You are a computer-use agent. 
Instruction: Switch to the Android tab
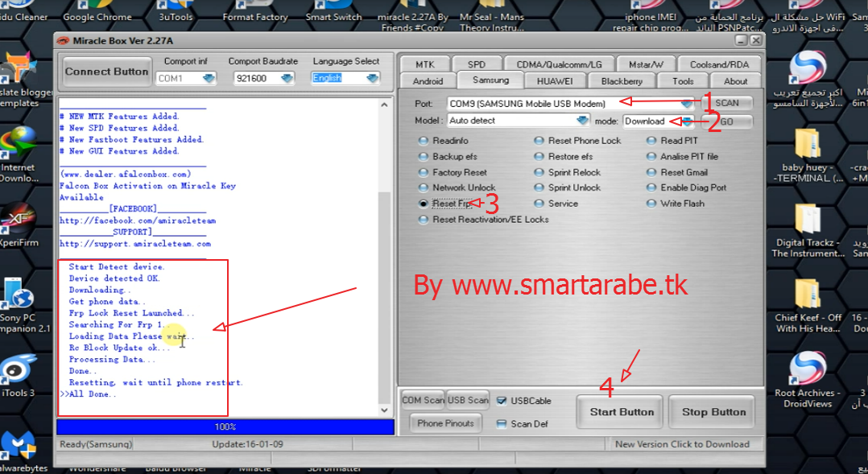click(428, 80)
